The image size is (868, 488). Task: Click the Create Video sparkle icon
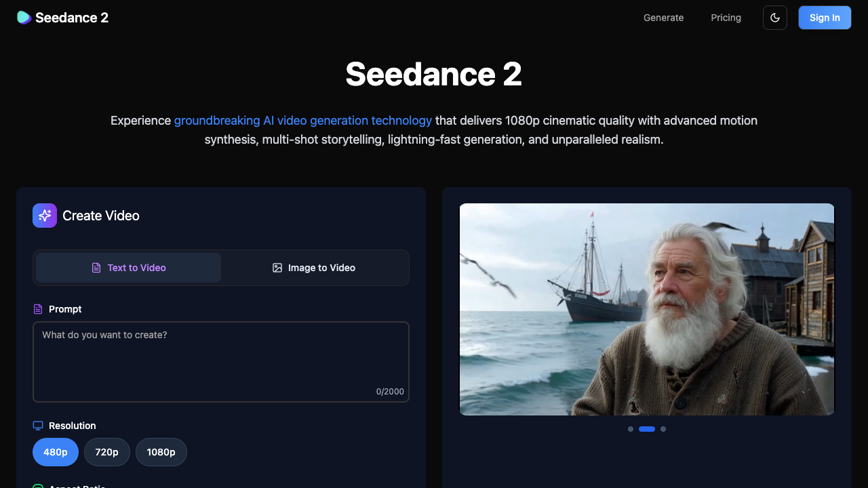point(44,215)
